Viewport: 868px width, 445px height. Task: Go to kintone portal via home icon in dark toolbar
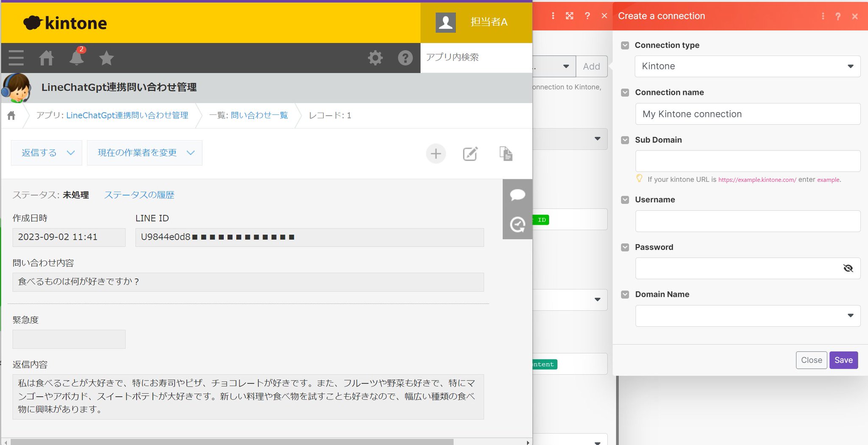pos(46,58)
